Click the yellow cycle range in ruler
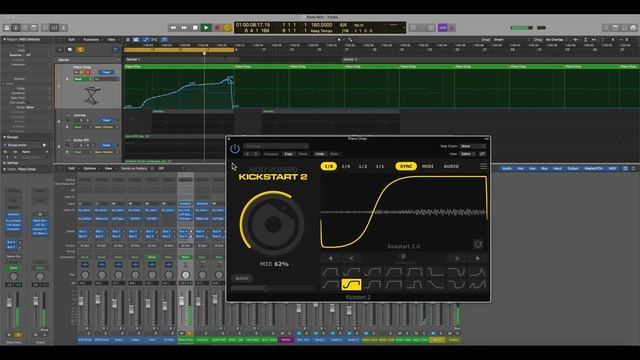 [180, 50]
